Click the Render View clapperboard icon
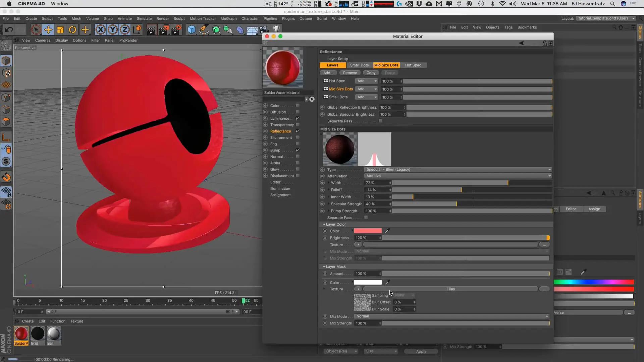This screenshot has width=644, height=362. click(151, 30)
